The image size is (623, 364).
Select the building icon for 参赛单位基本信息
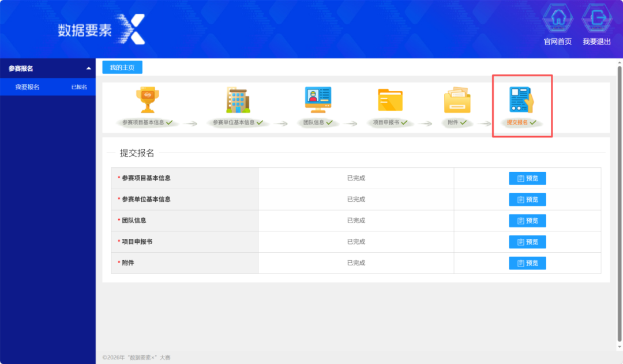[x=238, y=100]
